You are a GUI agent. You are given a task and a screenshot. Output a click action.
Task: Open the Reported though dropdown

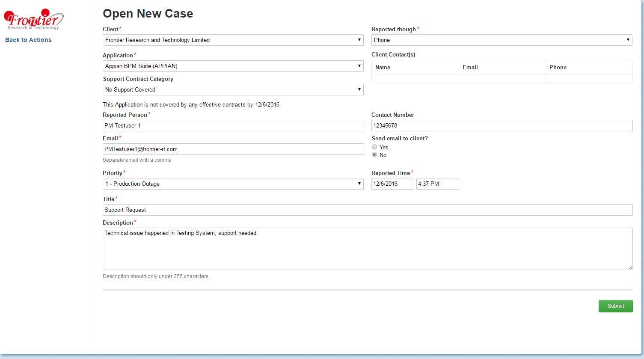tap(502, 40)
